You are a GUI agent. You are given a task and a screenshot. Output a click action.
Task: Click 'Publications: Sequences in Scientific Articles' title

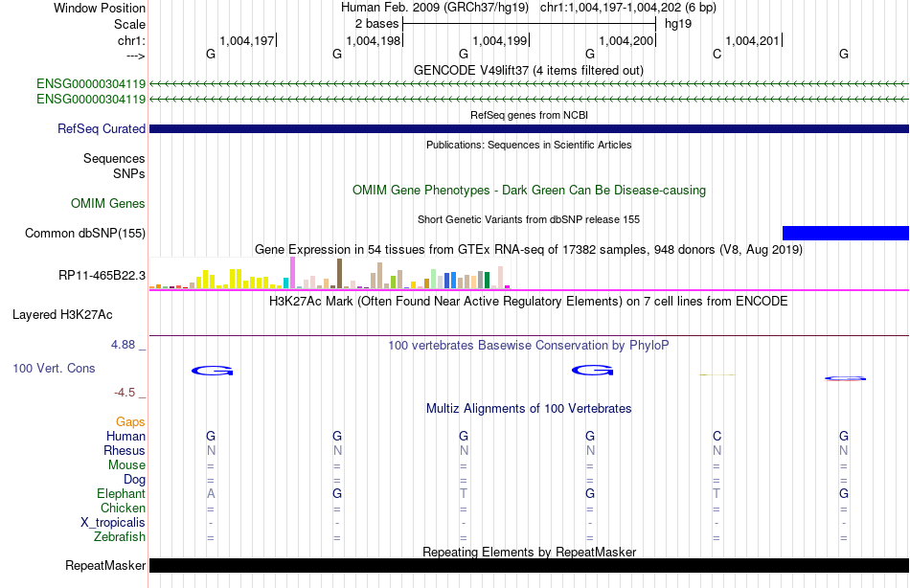coord(529,145)
